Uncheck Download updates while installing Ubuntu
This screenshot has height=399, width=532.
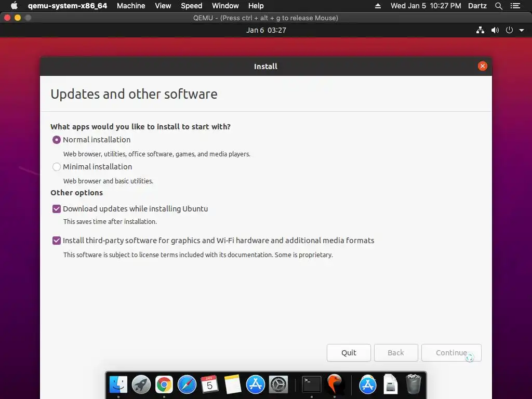(57, 209)
